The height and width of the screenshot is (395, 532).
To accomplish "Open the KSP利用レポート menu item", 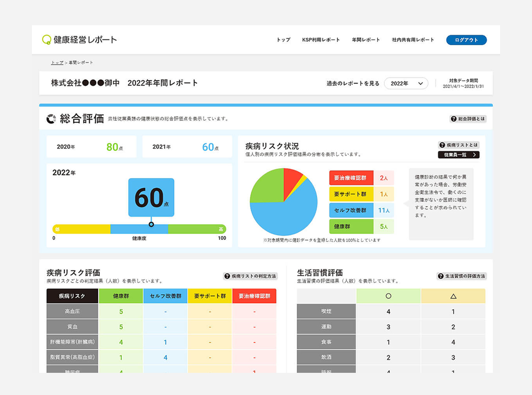I will [x=321, y=40].
